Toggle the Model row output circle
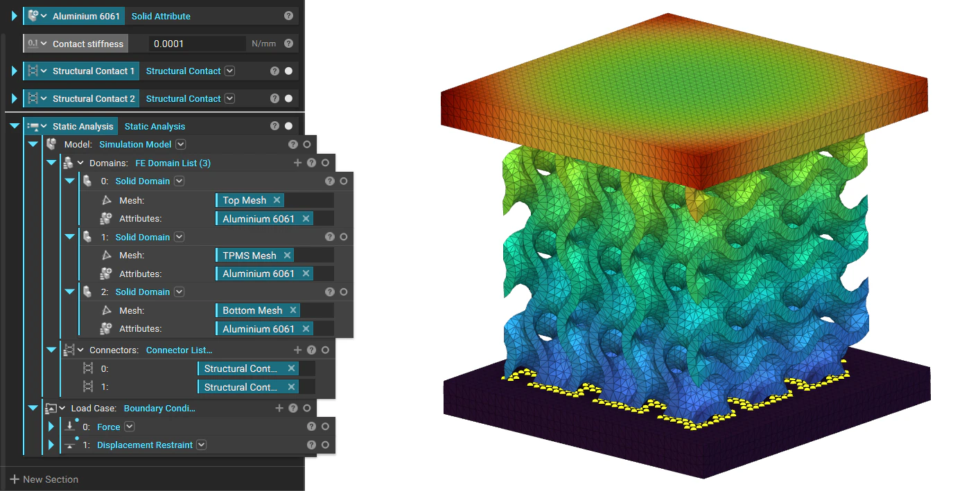 pos(306,144)
